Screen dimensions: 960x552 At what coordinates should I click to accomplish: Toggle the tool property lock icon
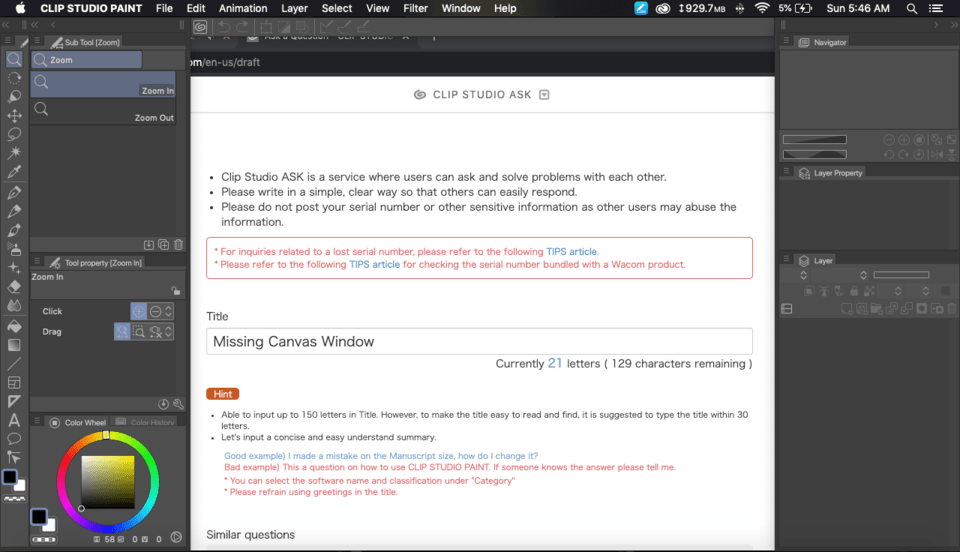[176, 291]
